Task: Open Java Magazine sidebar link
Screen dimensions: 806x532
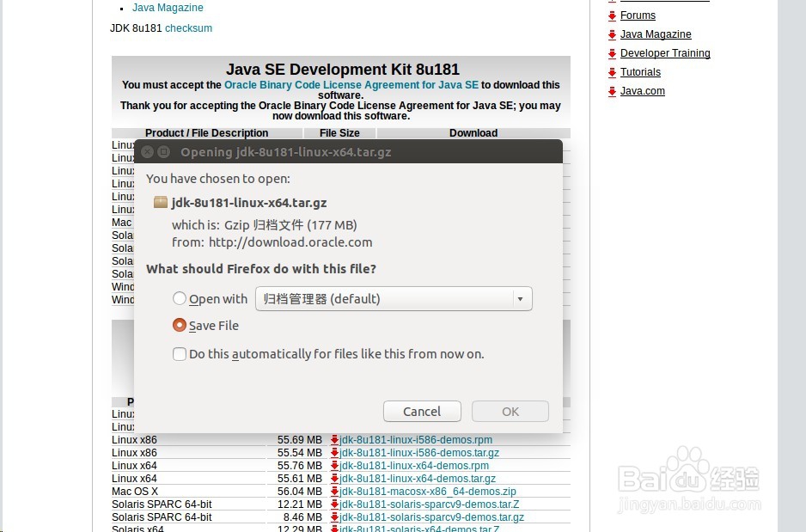Action: tap(656, 34)
